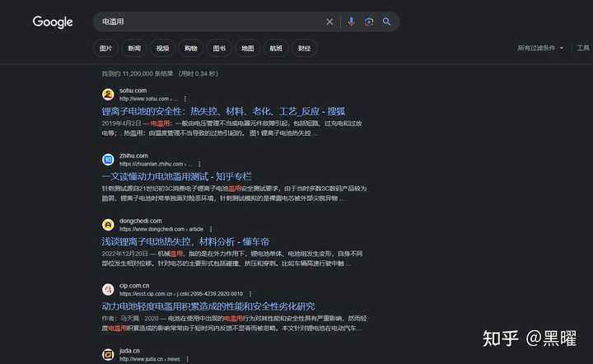The height and width of the screenshot is (364, 593).
Task: Click the dongchedi.com site name
Action: pyautogui.click(x=140, y=221)
